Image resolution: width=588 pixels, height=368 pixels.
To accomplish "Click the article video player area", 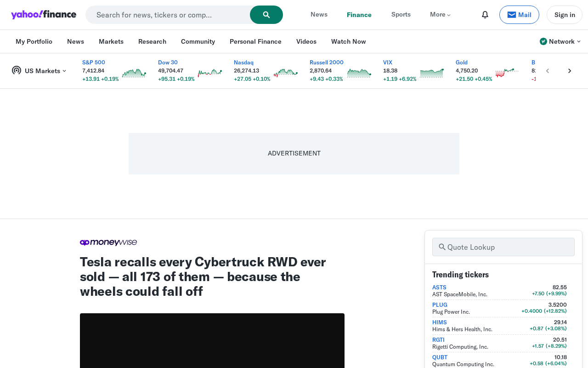I will pyautogui.click(x=212, y=340).
